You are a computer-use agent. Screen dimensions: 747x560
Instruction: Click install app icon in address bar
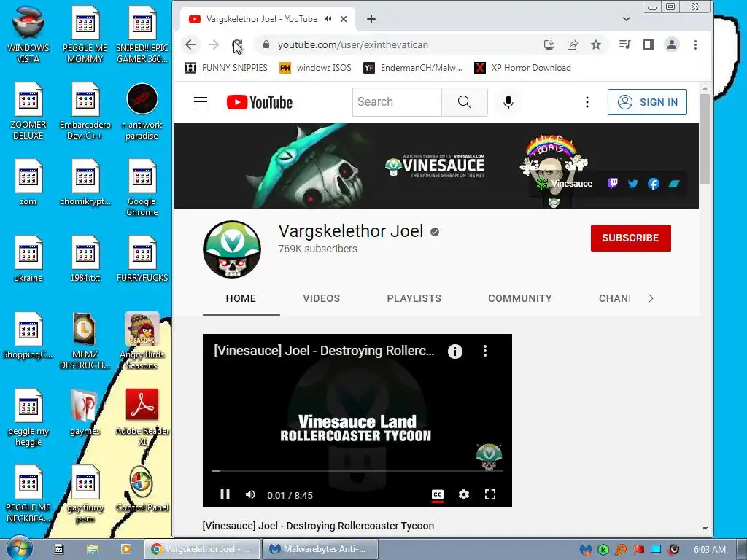coord(549,44)
